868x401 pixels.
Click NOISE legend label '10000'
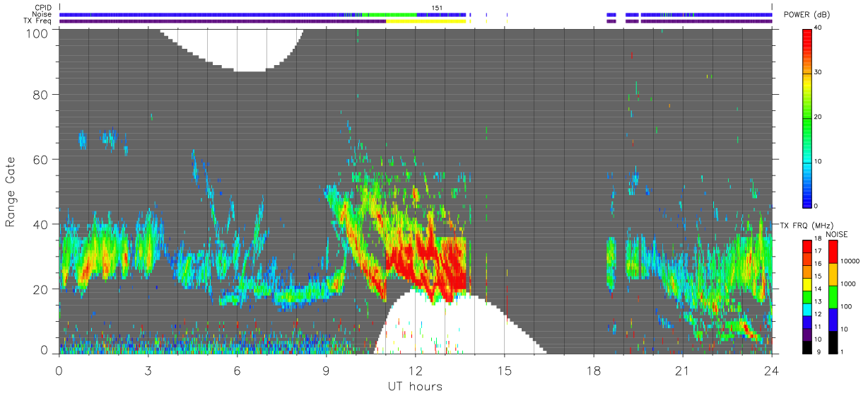coord(849,261)
